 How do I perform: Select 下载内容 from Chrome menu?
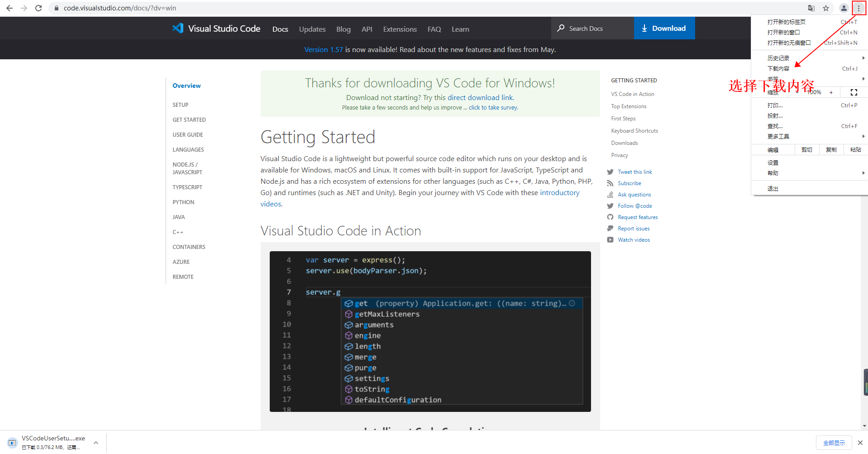coord(809,68)
